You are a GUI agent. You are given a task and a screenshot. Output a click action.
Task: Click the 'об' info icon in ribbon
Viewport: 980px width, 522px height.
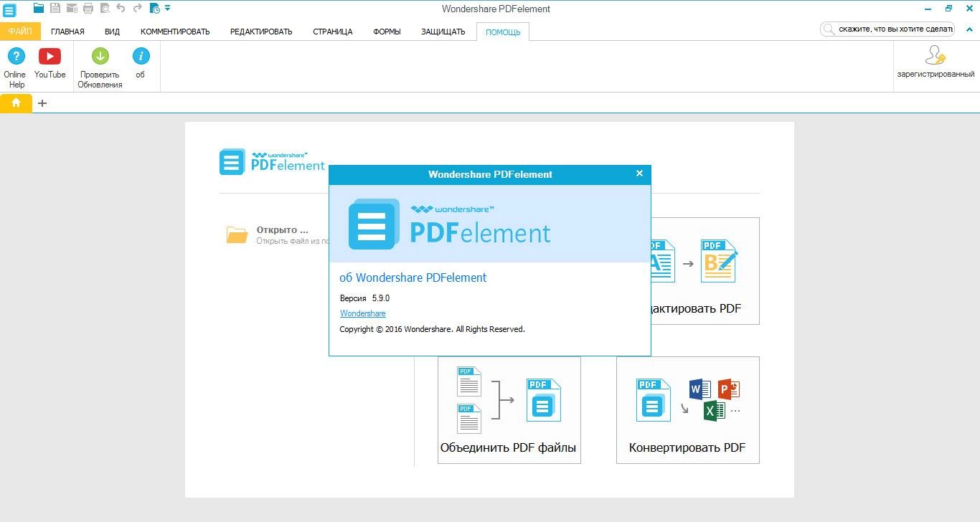pyautogui.click(x=141, y=56)
